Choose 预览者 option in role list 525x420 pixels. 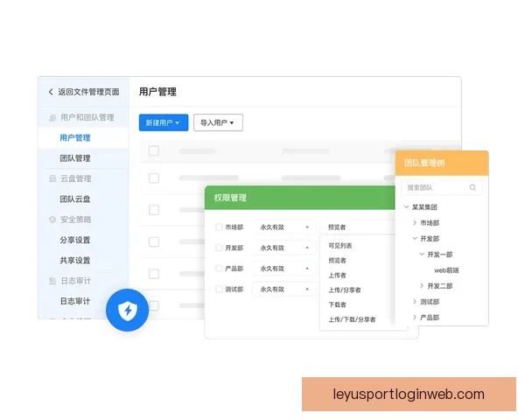337,260
